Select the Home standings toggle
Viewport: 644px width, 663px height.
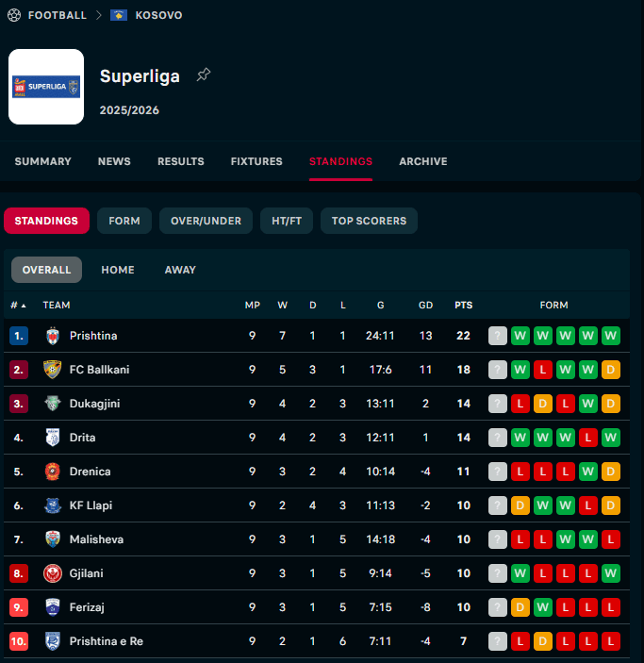pyautogui.click(x=118, y=270)
